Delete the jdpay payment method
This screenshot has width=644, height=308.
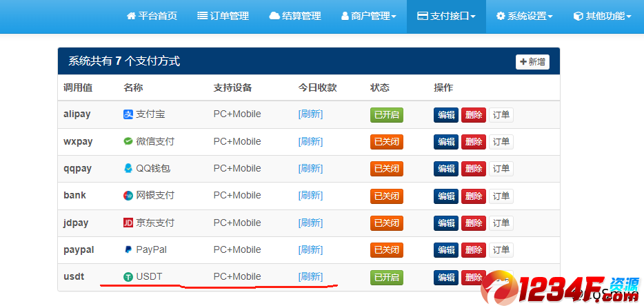[x=474, y=223]
